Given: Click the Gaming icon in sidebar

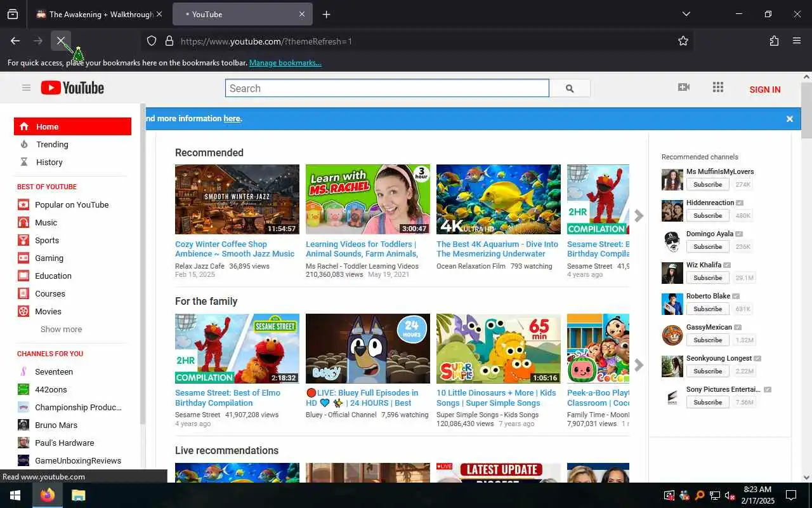Looking at the screenshot, I should (23, 258).
